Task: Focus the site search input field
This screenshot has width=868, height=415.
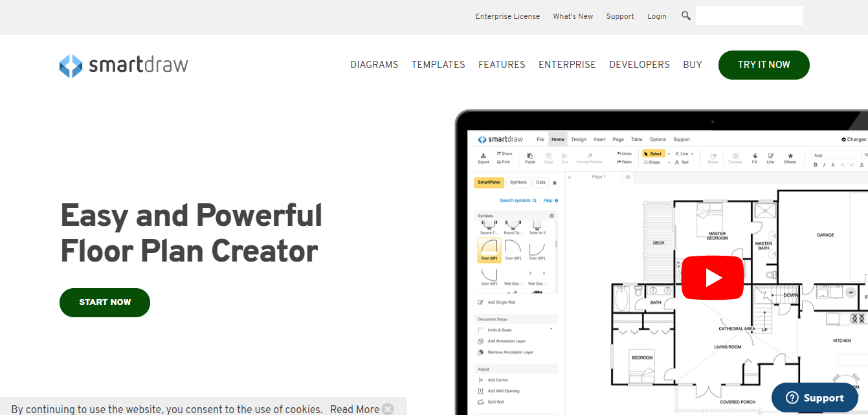Action: click(750, 16)
